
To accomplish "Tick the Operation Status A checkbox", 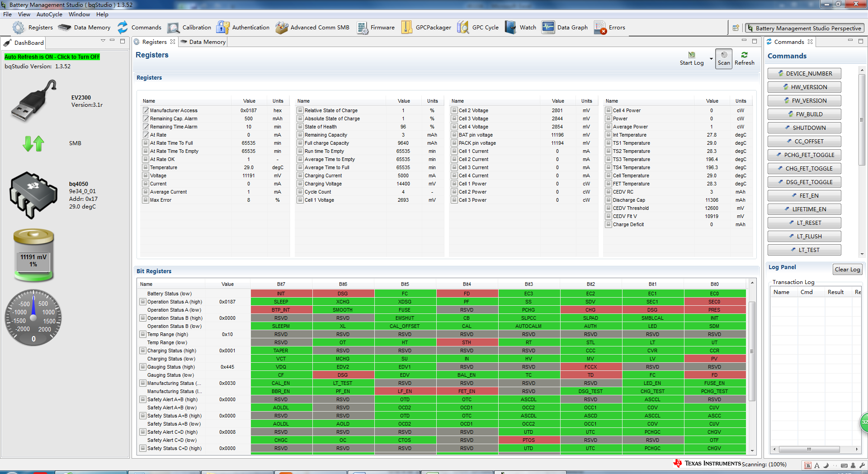I will [143, 302].
